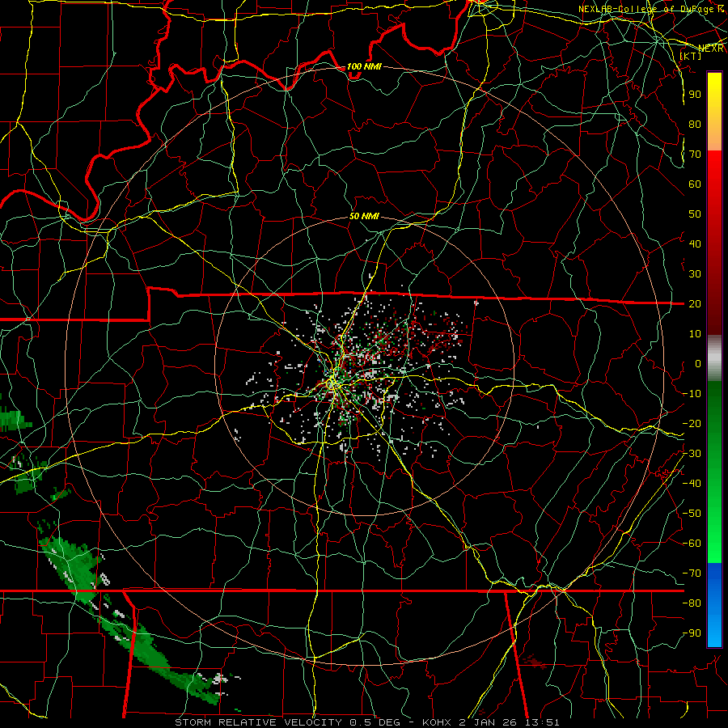
Task: Click the 70 value on the velocity scale
Action: (x=695, y=154)
